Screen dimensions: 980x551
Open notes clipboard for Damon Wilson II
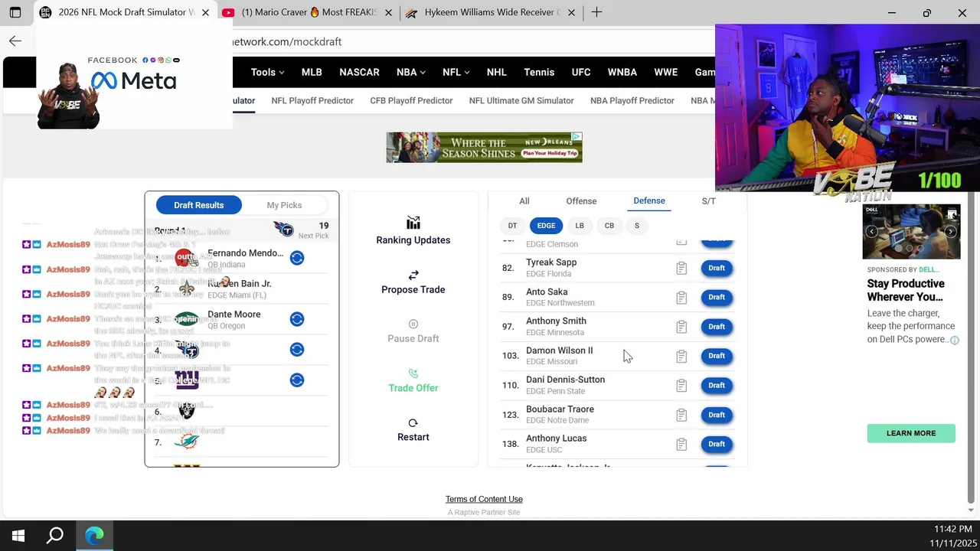coord(681,356)
